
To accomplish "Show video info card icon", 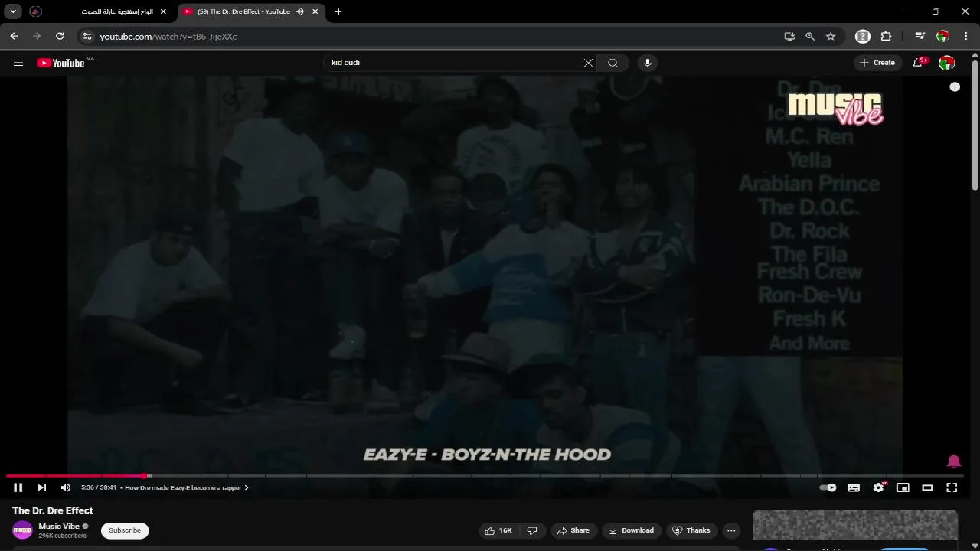I will (x=955, y=86).
